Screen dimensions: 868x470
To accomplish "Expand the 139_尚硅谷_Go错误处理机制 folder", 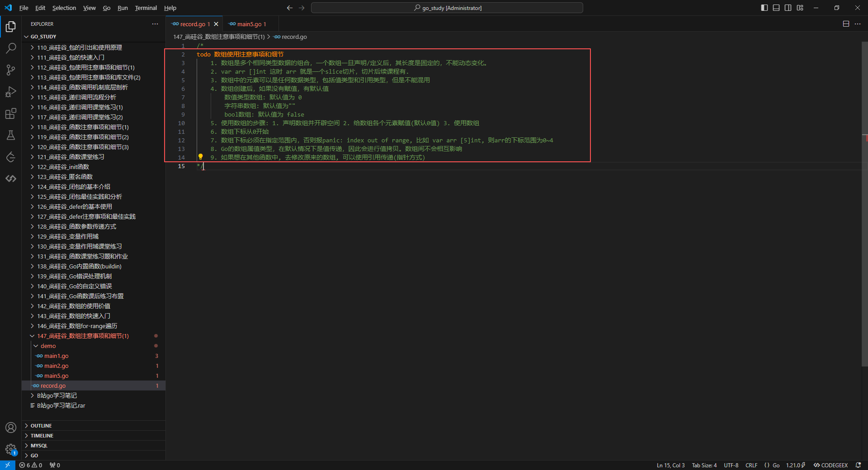I will [x=94, y=276].
